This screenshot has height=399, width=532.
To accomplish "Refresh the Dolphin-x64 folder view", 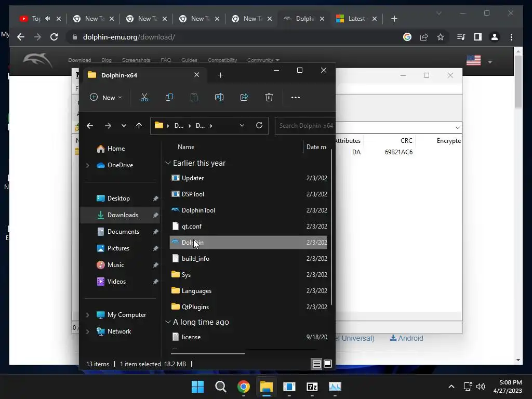I will pos(259,126).
